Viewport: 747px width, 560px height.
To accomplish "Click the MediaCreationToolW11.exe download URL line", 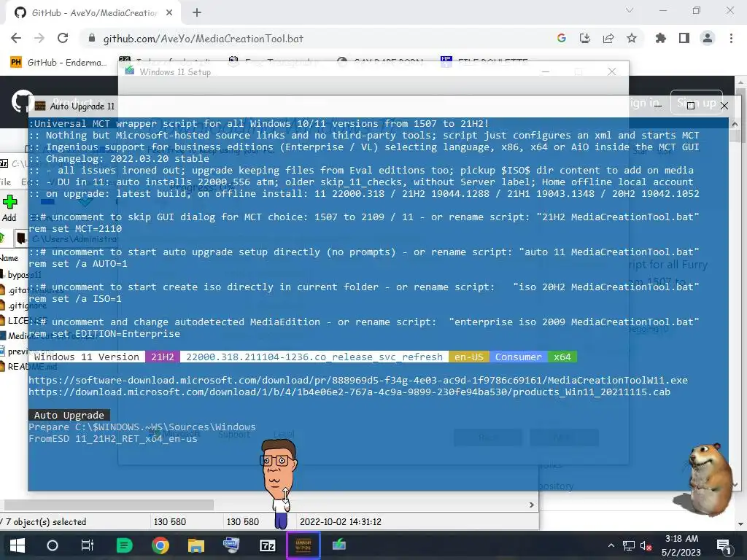I will click(x=357, y=380).
